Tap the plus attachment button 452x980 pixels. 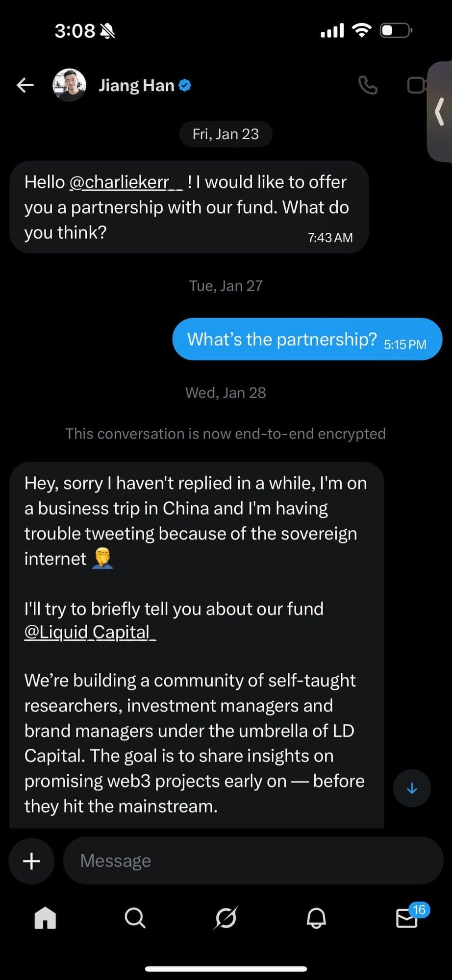(32, 861)
